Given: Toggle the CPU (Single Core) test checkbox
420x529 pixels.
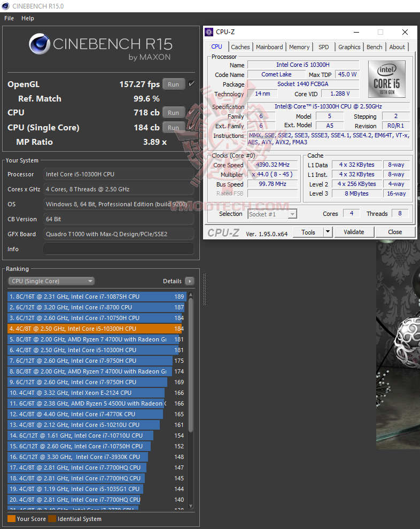Looking at the screenshot, I should (x=191, y=127).
